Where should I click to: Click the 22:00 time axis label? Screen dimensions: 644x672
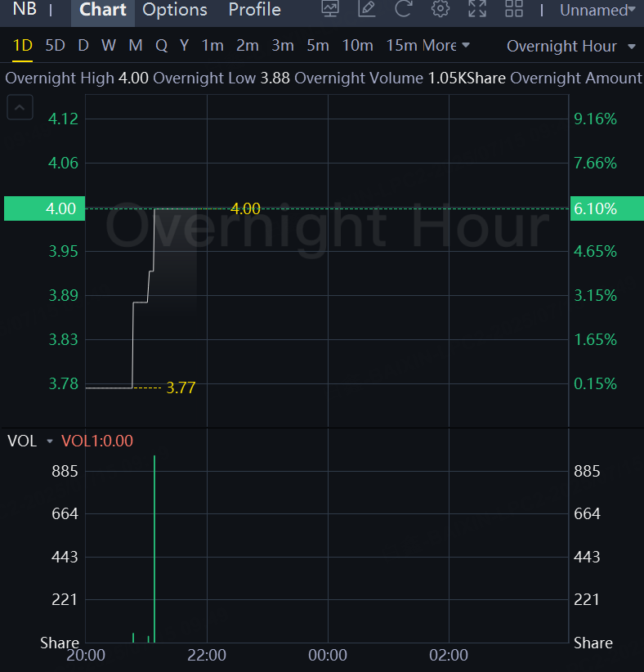[x=207, y=656]
